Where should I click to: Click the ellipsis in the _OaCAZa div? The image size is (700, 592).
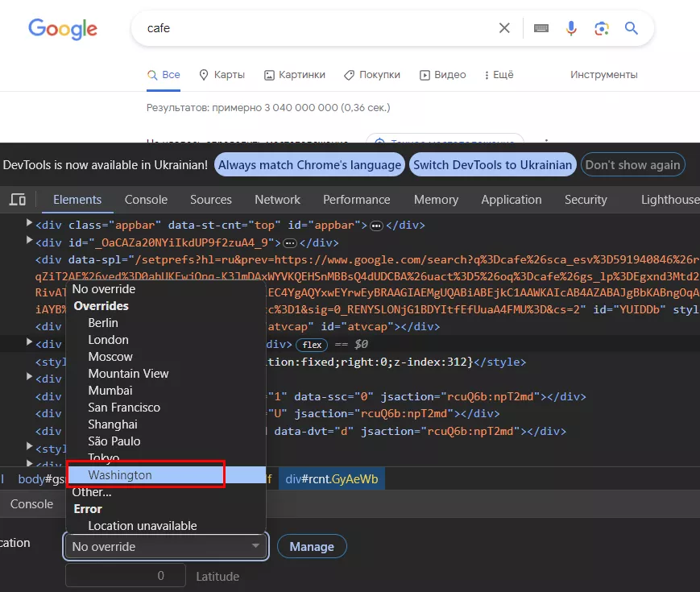click(290, 243)
